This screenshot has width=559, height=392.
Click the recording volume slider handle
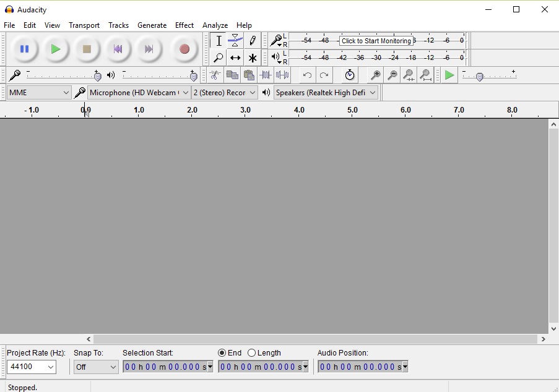[x=97, y=76]
